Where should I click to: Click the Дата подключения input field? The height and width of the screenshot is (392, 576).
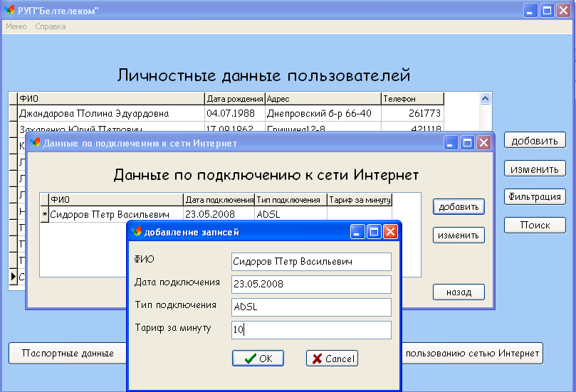click(x=311, y=285)
